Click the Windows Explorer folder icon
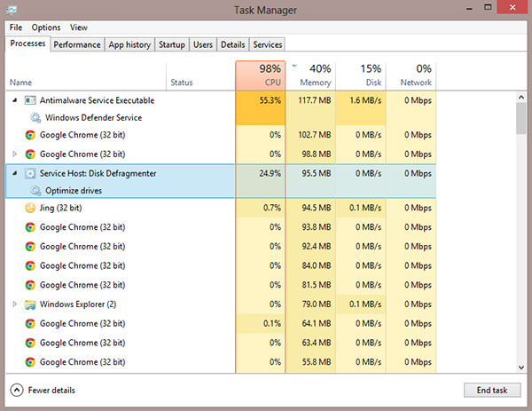 click(x=30, y=304)
